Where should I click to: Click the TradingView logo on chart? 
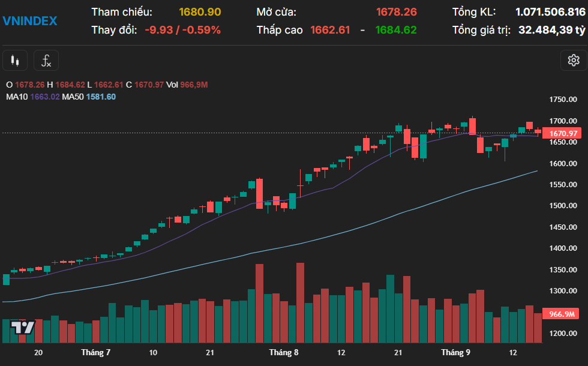pos(22,327)
